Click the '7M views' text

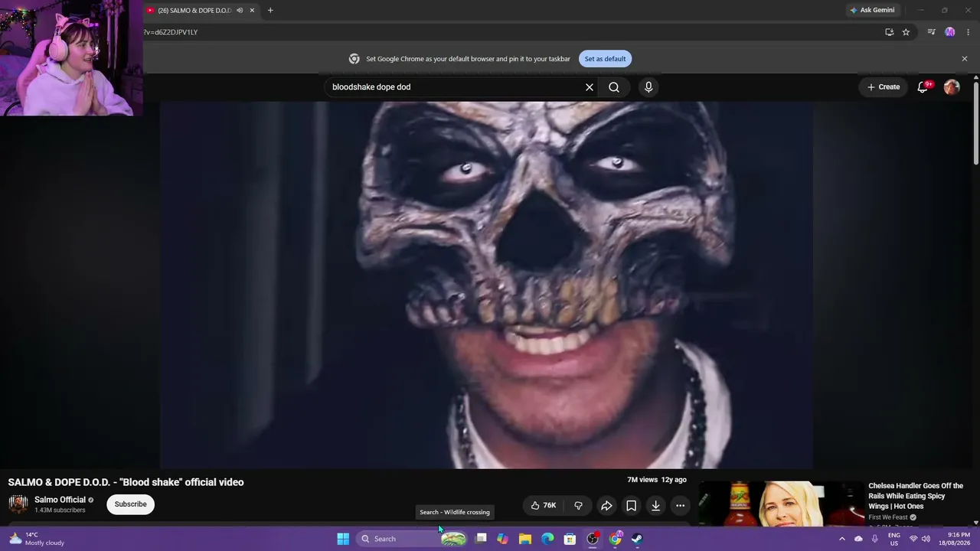point(642,480)
